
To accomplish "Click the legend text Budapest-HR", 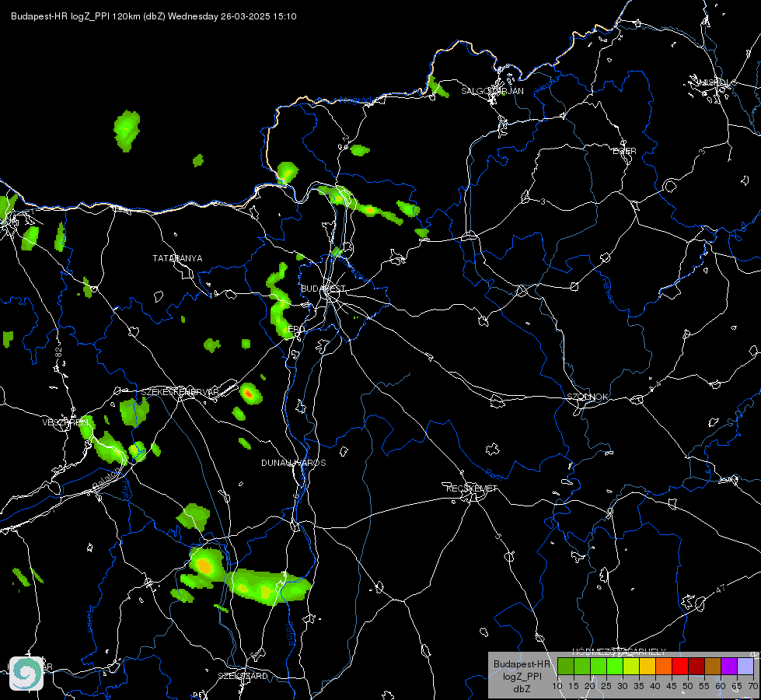I will [522, 663].
